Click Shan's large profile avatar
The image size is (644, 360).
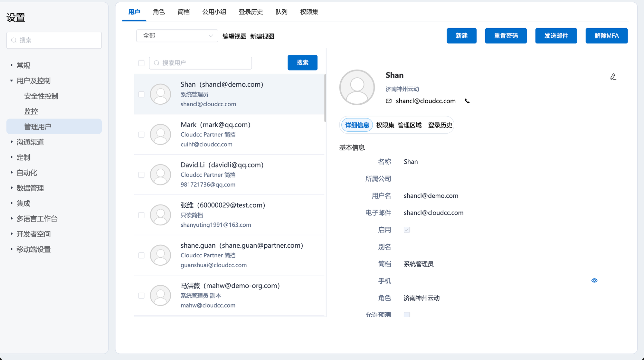357,87
